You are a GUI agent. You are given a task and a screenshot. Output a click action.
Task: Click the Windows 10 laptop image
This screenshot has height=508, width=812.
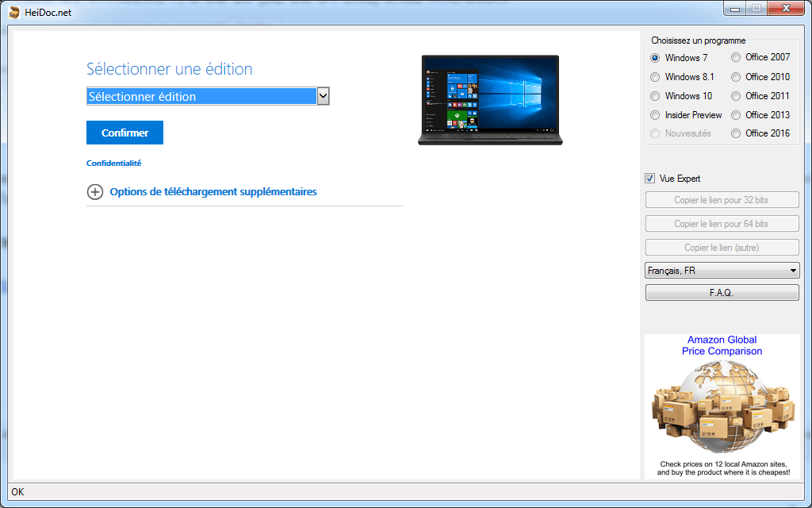pyautogui.click(x=490, y=100)
